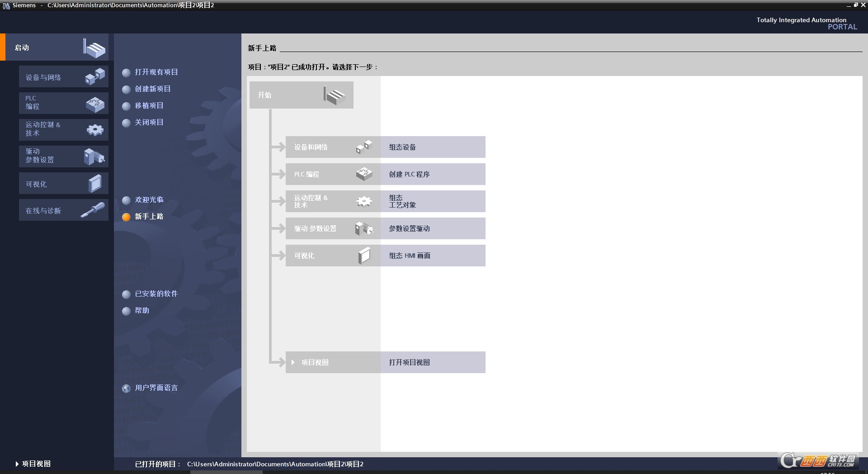
Task: Click 参数设置驱动 button
Action: pos(433,228)
